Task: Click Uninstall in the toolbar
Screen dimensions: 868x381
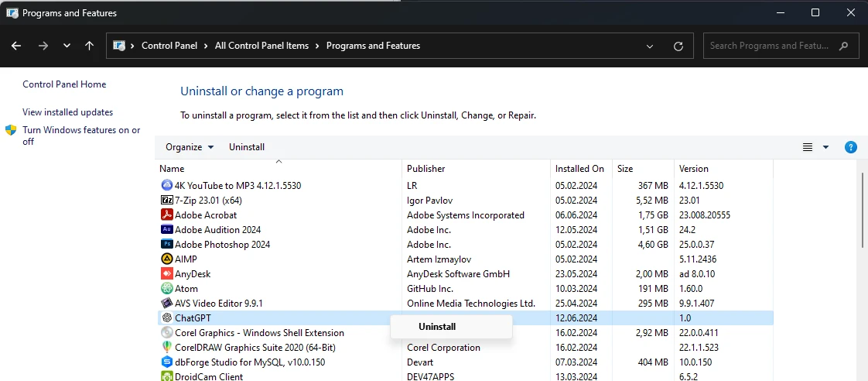Action: tap(247, 147)
